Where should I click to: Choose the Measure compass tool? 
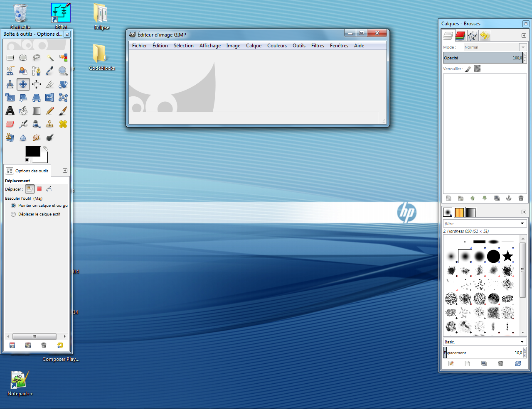tap(10, 84)
